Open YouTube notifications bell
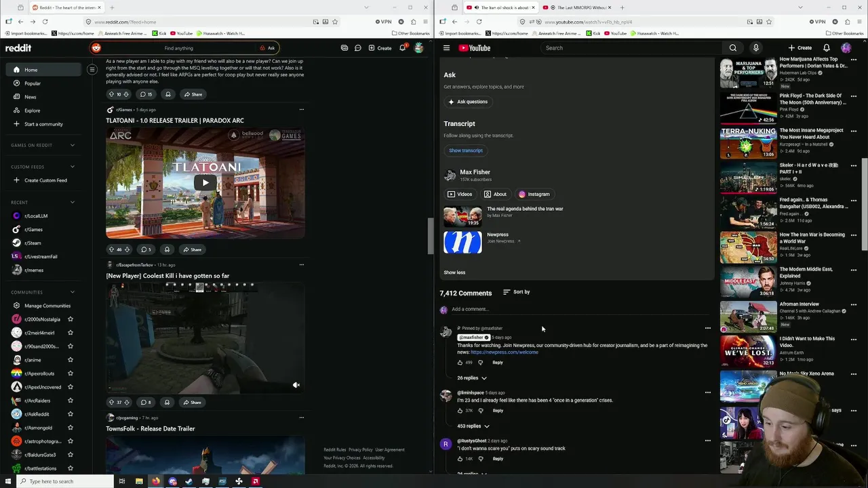Image resolution: width=868 pixels, height=488 pixels. [x=826, y=48]
